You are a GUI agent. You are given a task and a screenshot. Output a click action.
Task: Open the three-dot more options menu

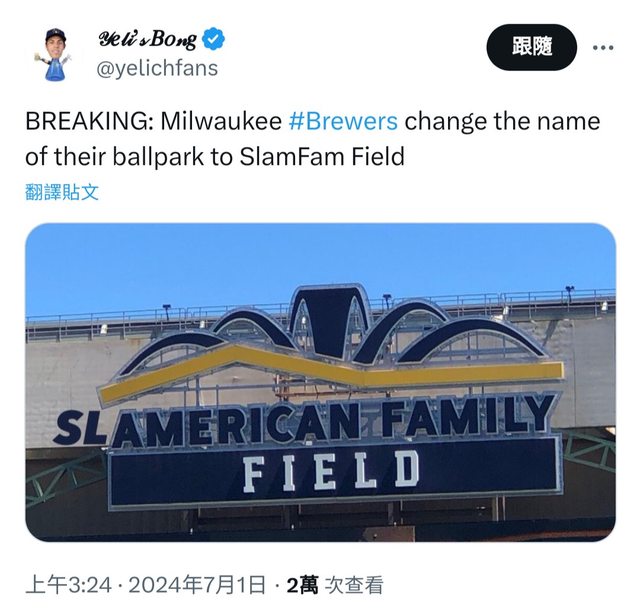[603, 48]
